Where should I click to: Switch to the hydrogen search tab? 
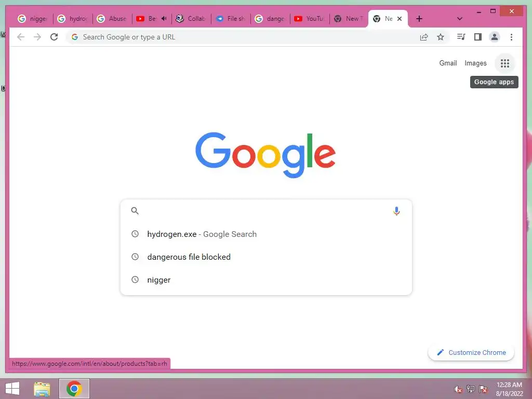point(73,19)
